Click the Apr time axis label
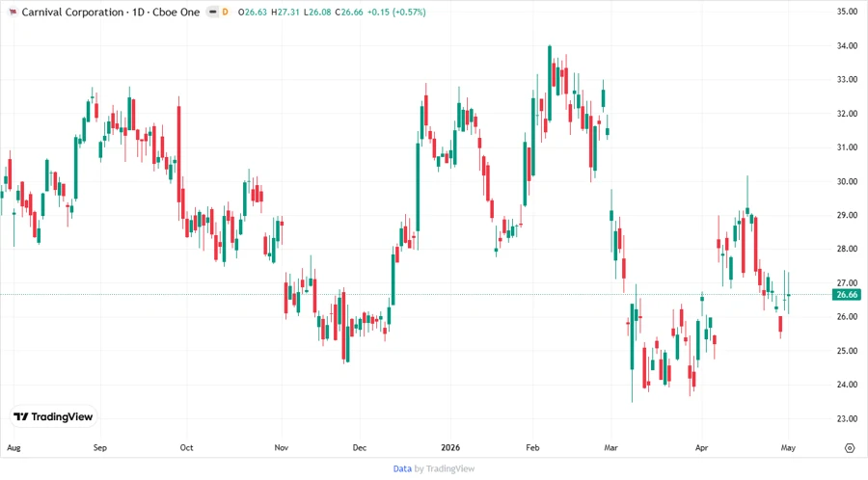This screenshot has width=868, height=480. pos(701,448)
